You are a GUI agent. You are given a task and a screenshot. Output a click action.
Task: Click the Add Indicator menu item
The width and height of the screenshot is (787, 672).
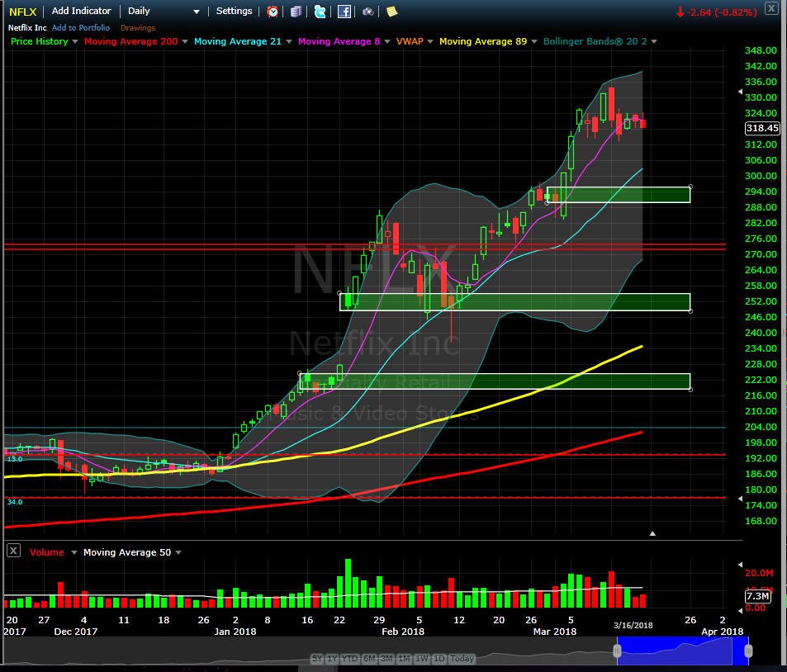click(81, 11)
